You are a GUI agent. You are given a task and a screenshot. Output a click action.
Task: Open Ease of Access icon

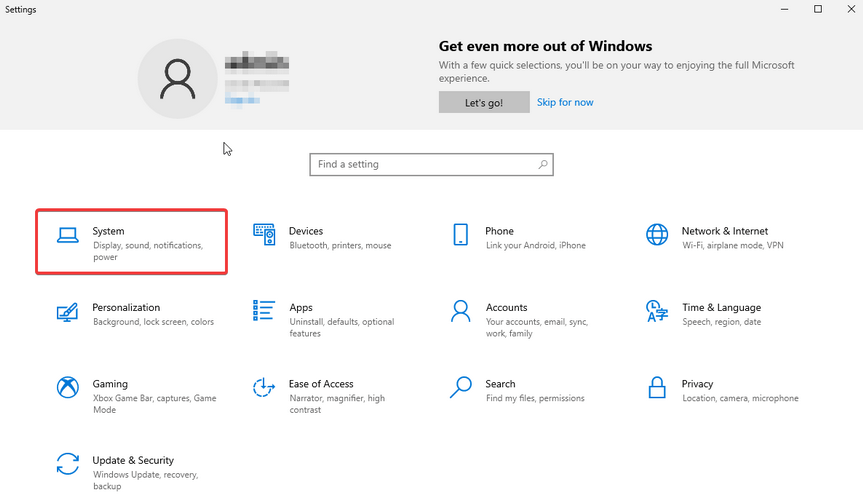coord(264,388)
